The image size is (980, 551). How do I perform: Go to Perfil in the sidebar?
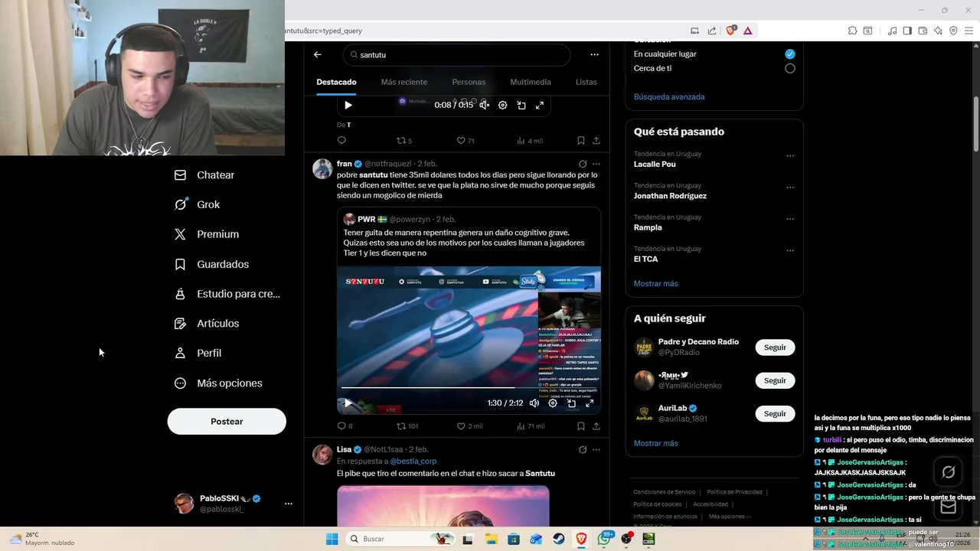tap(198, 353)
